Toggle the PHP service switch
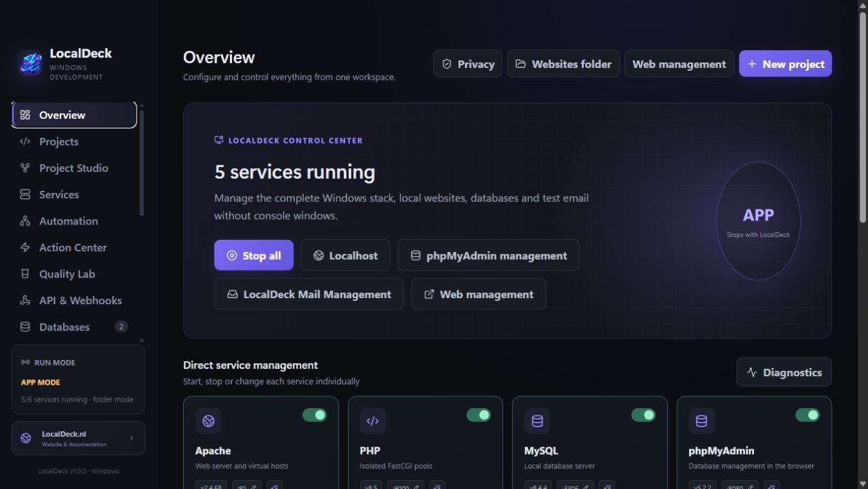 point(479,415)
